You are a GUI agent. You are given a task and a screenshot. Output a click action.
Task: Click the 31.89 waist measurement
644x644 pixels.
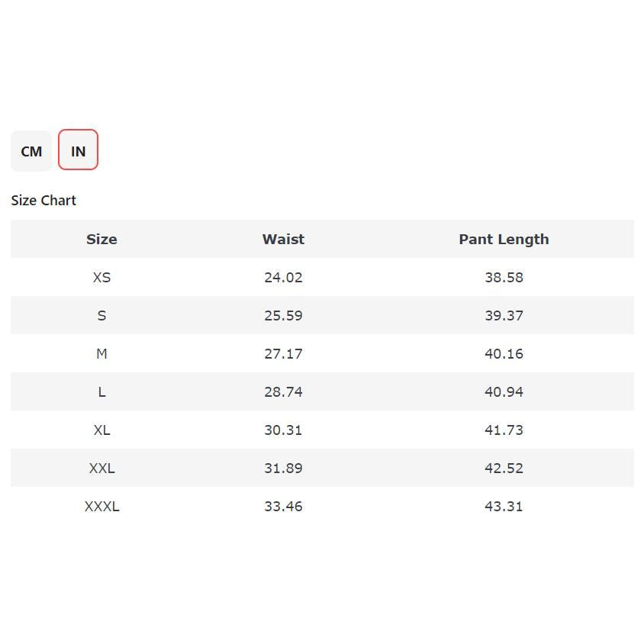point(283,469)
